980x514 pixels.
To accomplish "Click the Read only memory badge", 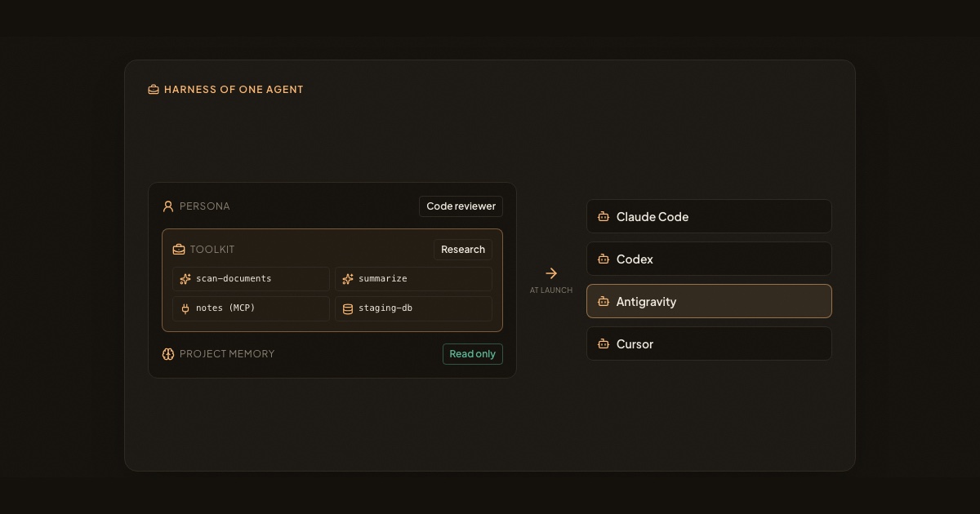I will point(473,354).
